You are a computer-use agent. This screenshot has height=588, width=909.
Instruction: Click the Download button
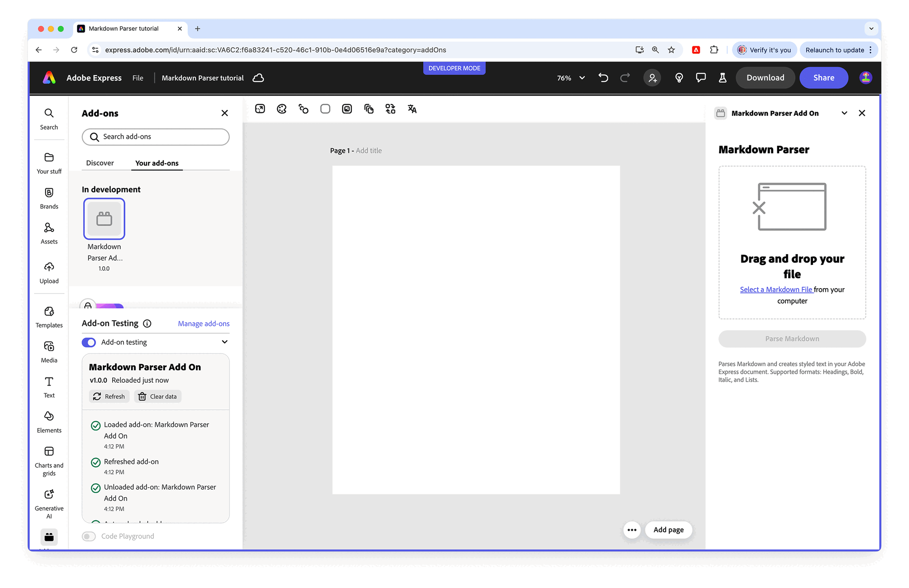766,78
